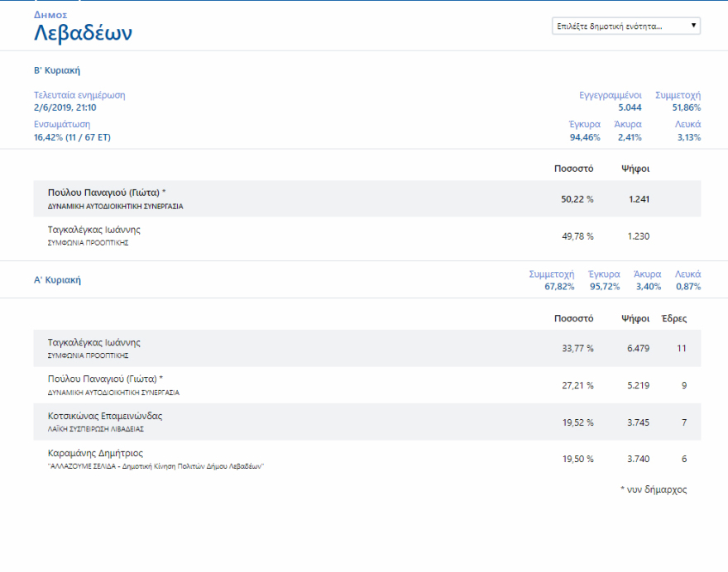Click the 'Τελευταία ενημέρωση' label

click(79, 95)
